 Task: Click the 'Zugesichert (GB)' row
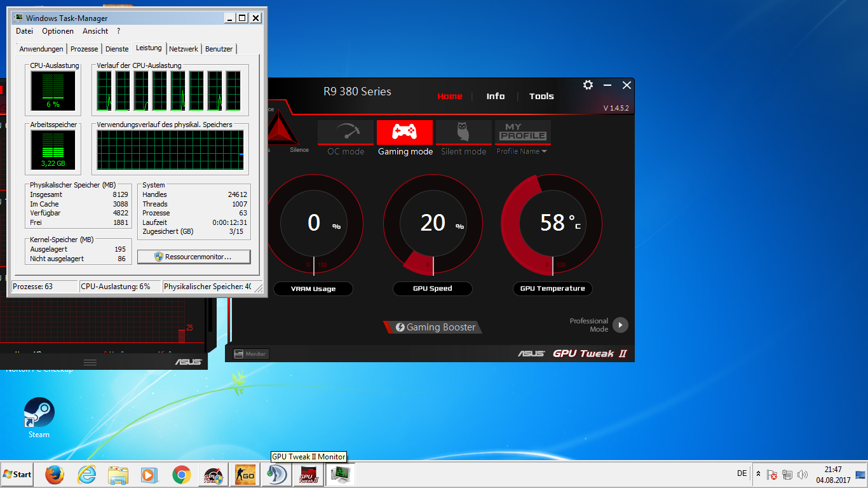pos(194,232)
